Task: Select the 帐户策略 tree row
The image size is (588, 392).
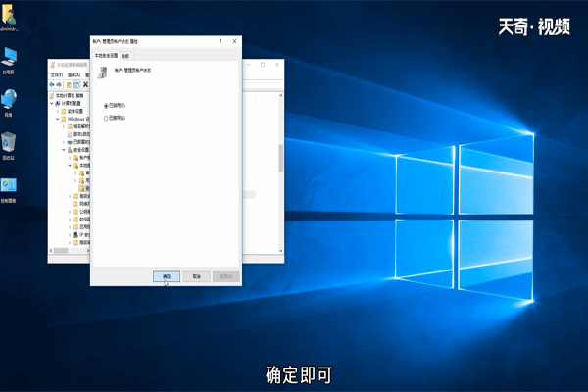Action: click(81, 158)
